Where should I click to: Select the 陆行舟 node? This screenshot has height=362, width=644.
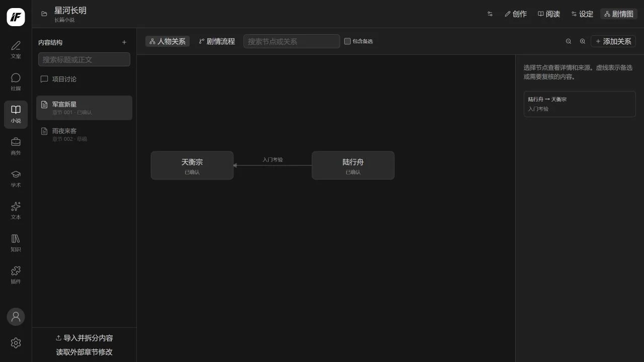click(x=353, y=165)
